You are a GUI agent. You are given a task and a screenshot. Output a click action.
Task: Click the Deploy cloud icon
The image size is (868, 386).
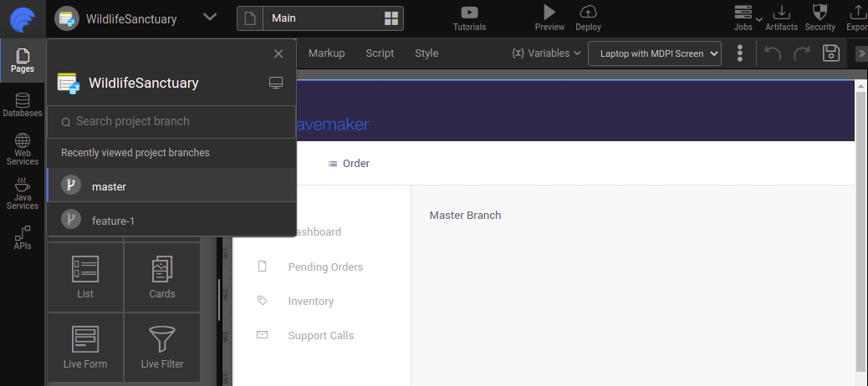[x=588, y=13]
